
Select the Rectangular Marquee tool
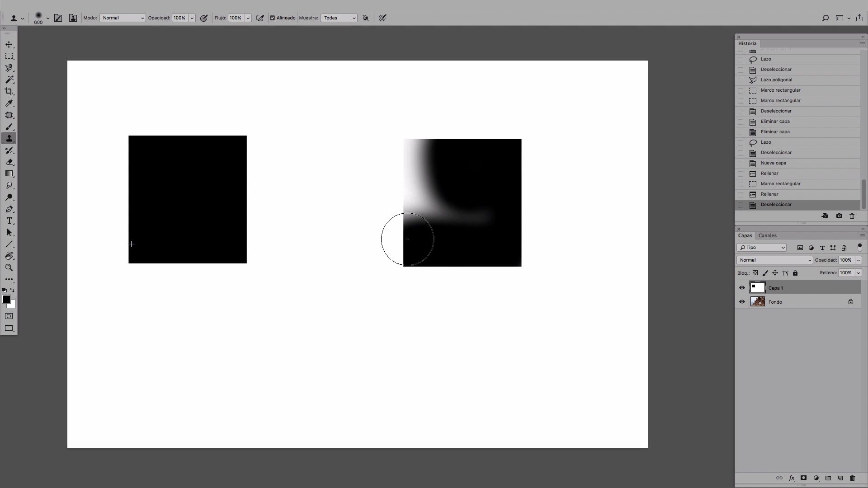click(x=9, y=56)
